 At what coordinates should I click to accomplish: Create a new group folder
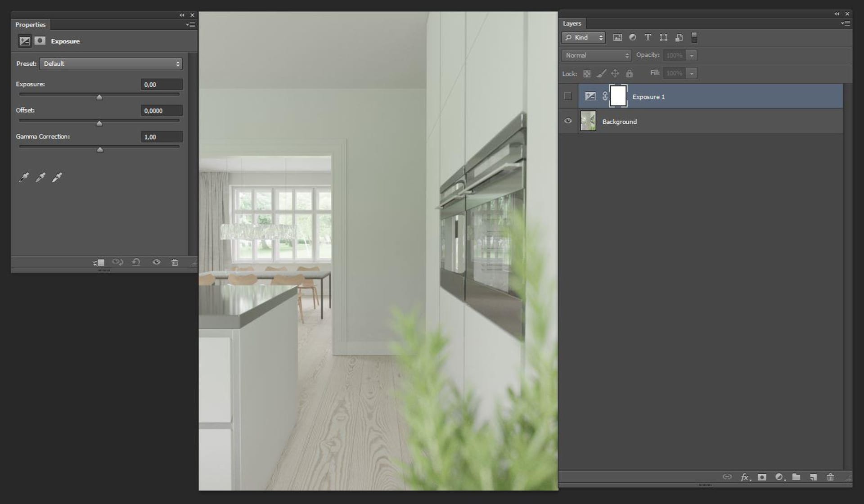coord(796,477)
